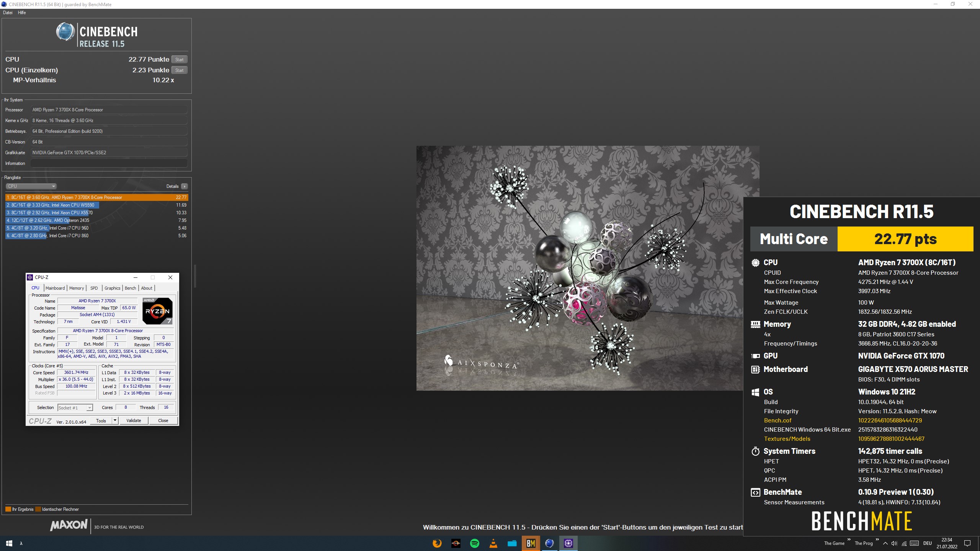Click the GPU icon in BenchMate panel
Screen dimensions: 980x551
755,356
